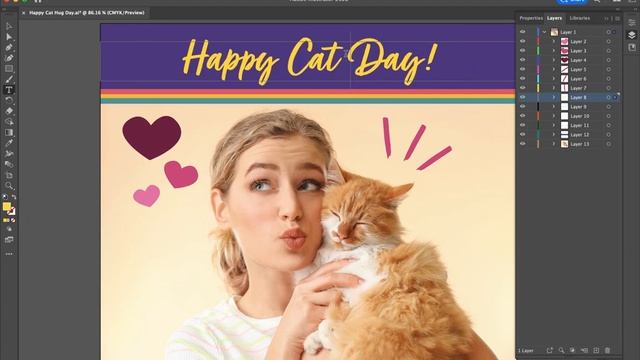Click Create New Sublayer icon
Image resolution: width=640 pixels, height=360 pixels.
pyautogui.click(x=584, y=350)
